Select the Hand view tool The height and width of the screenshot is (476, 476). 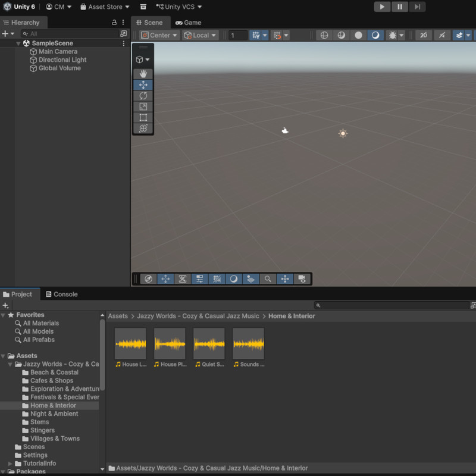(143, 74)
